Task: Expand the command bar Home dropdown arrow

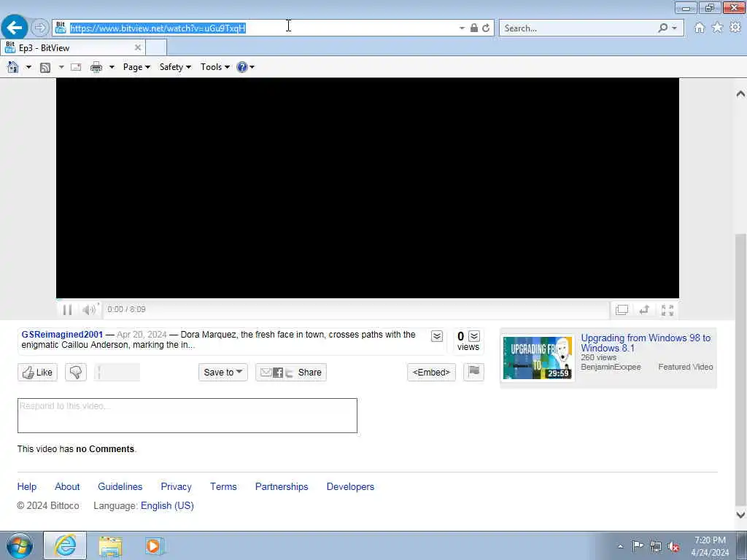Action: (x=28, y=67)
